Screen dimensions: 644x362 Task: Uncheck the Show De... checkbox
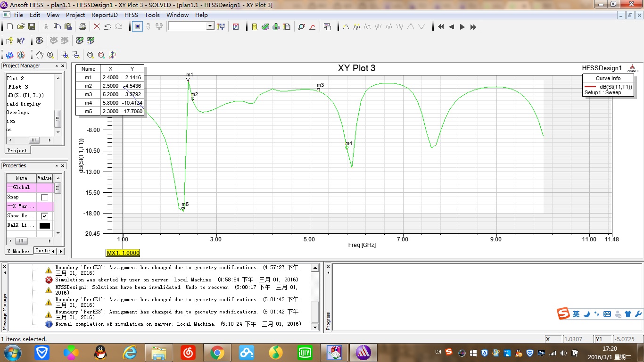point(44,216)
